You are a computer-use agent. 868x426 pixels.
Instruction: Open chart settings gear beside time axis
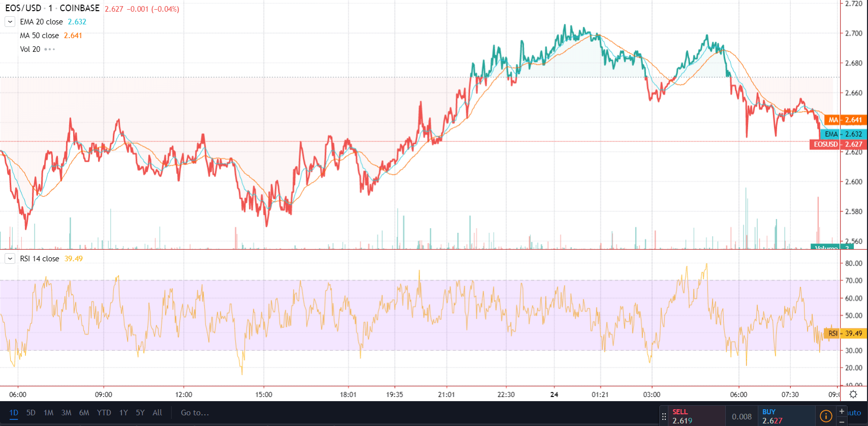click(853, 394)
